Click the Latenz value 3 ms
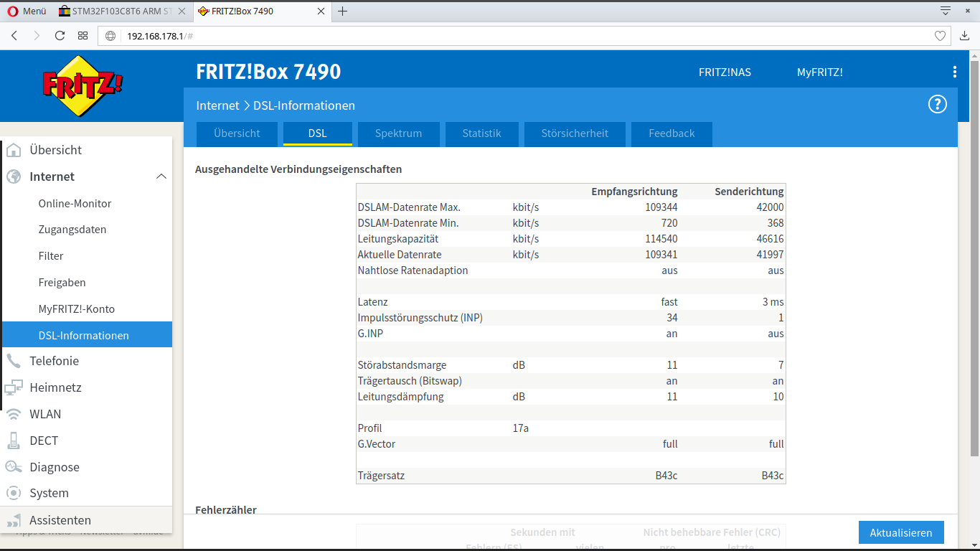Image resolution: width=980 pixels, height=551 pixels. click(773, 302)
